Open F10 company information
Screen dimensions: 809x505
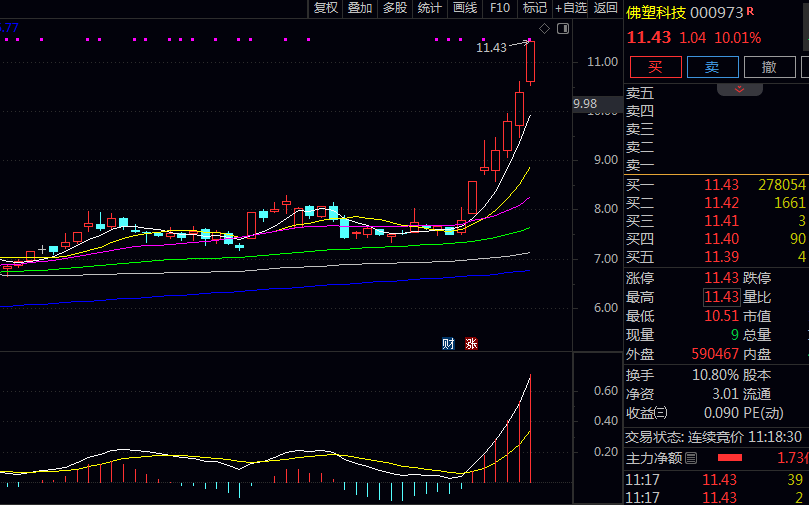500,8
